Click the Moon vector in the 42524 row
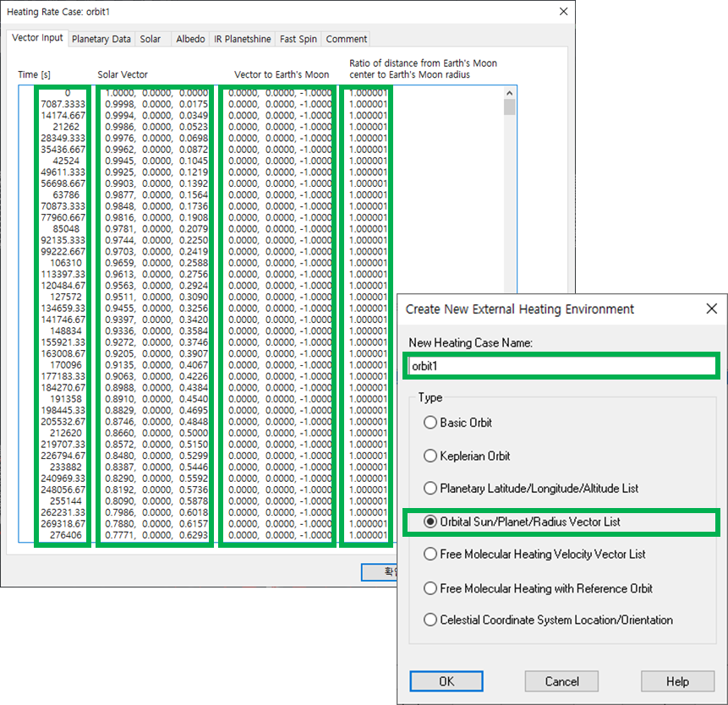Viewport: 728px width, 705px height. click(x=280, y=161)
